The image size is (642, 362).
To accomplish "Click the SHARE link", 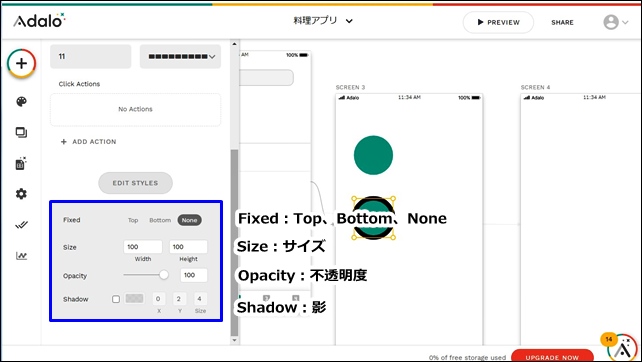I will [562, 23].
